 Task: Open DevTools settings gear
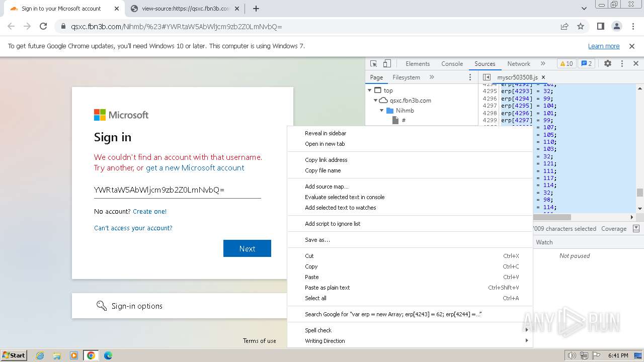tap(608, 64)
